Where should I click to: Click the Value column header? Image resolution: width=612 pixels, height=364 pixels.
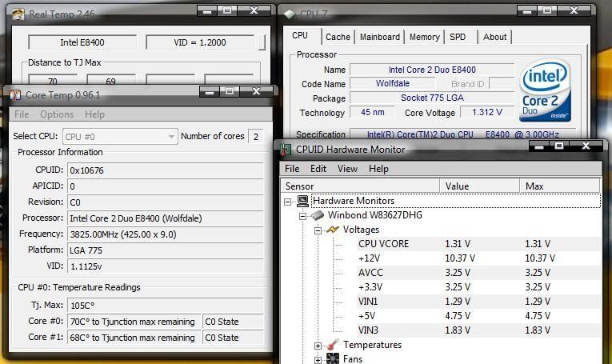[480, 186]
